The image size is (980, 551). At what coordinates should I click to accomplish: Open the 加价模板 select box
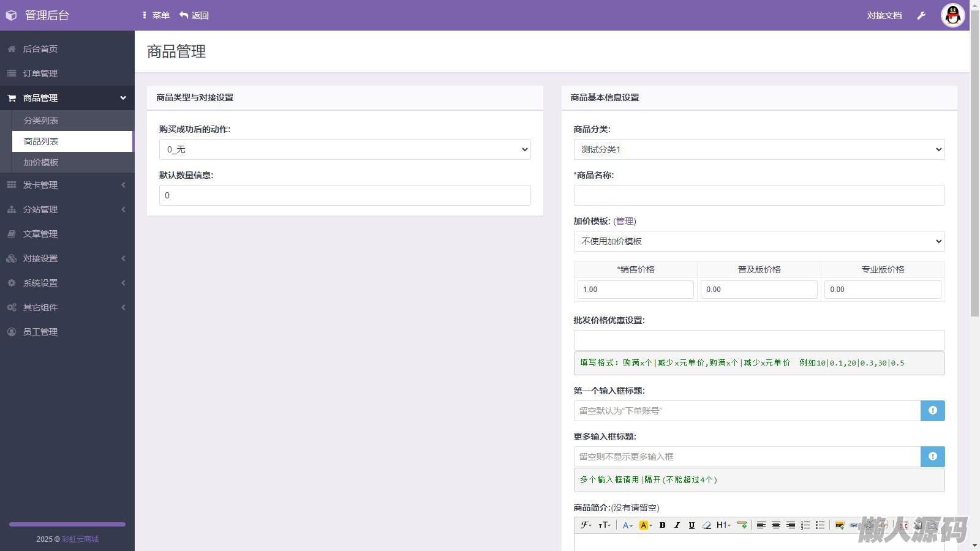(759, 241)
